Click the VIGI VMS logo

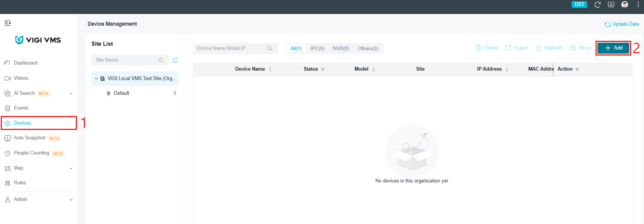point(38,40)
